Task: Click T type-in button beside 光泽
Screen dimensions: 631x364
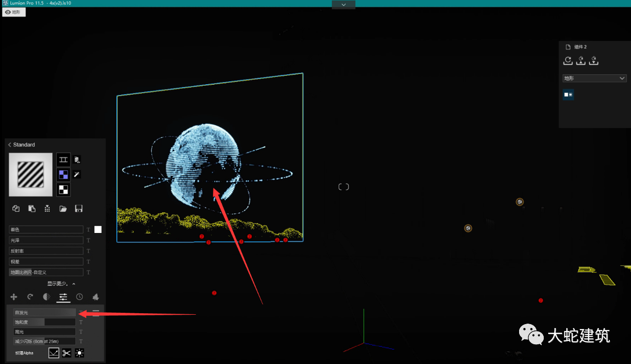Action: pyautogui.click(x=89, y=240)
